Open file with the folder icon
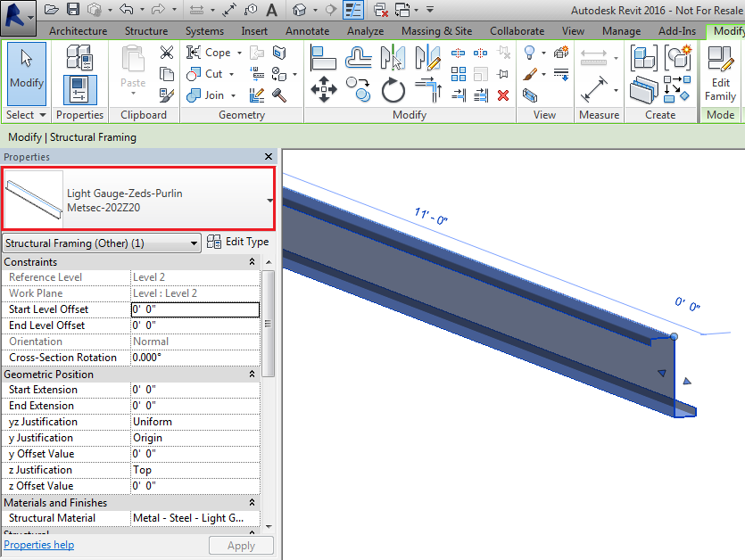Screen dimensions: 745x560 (52, 10)
